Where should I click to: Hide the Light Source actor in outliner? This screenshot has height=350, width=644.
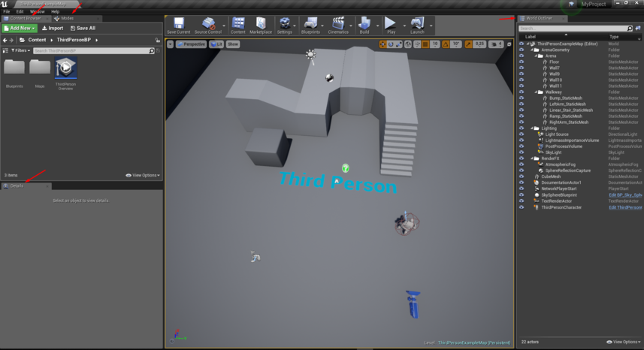[x=522, y=134]
